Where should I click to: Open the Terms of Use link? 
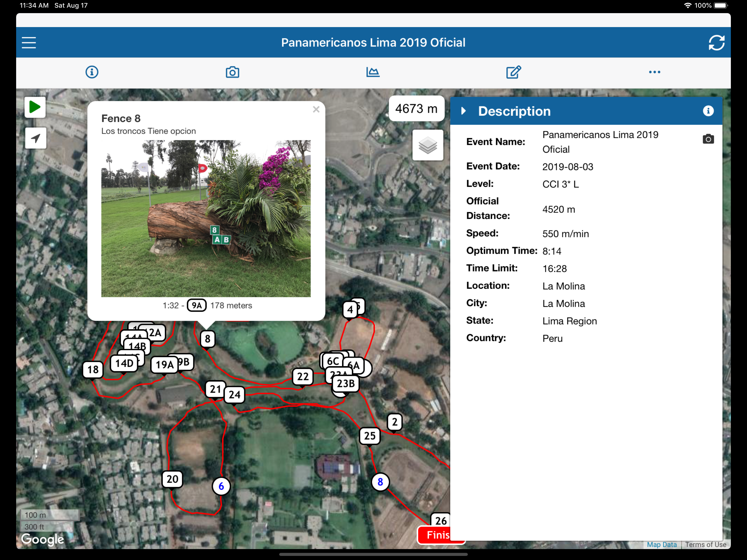point(705,544)
